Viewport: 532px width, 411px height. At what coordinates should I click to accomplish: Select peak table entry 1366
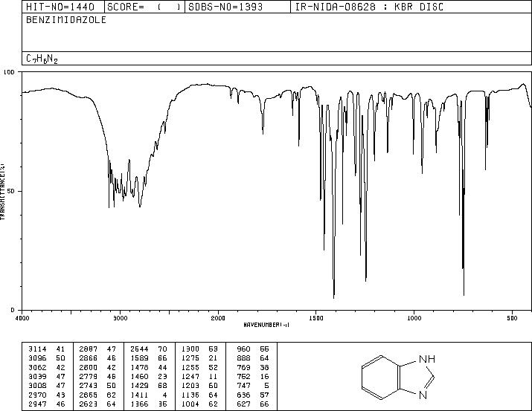(149, 404)
